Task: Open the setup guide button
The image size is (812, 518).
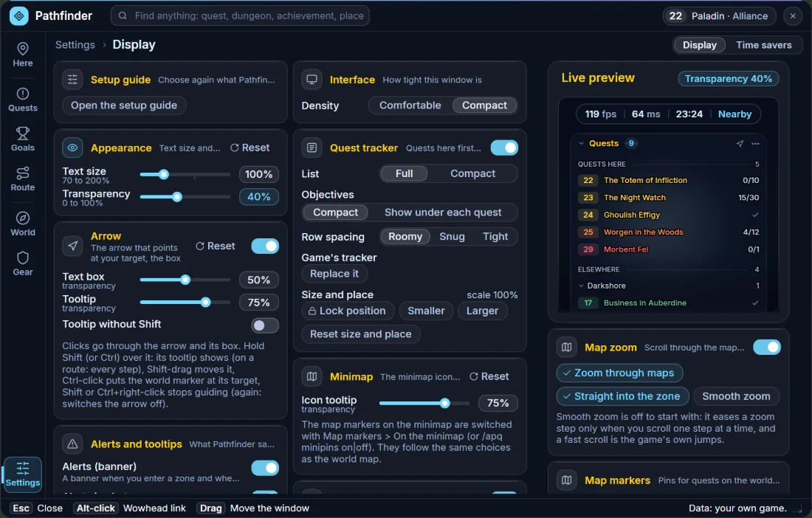Action: click(x=124, y=105)
